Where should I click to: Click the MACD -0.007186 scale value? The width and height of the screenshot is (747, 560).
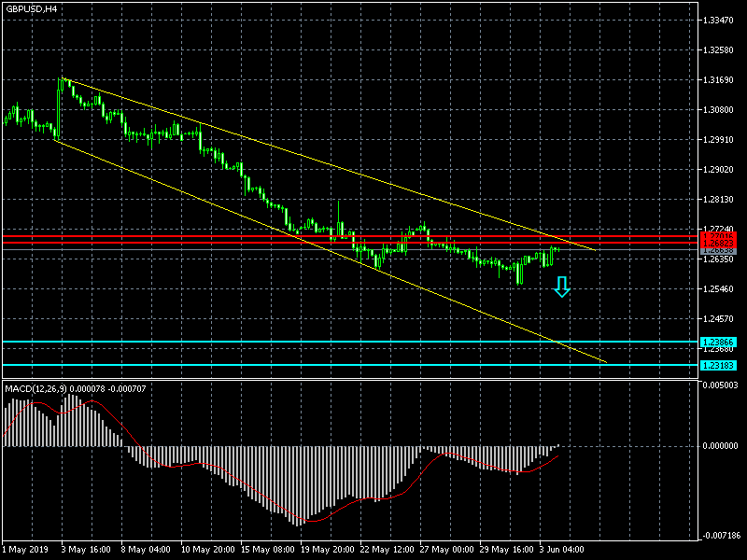(720, 536)
